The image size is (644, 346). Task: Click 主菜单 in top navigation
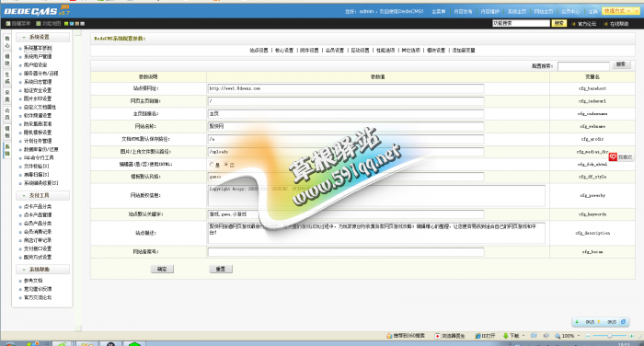click(438, 12)
